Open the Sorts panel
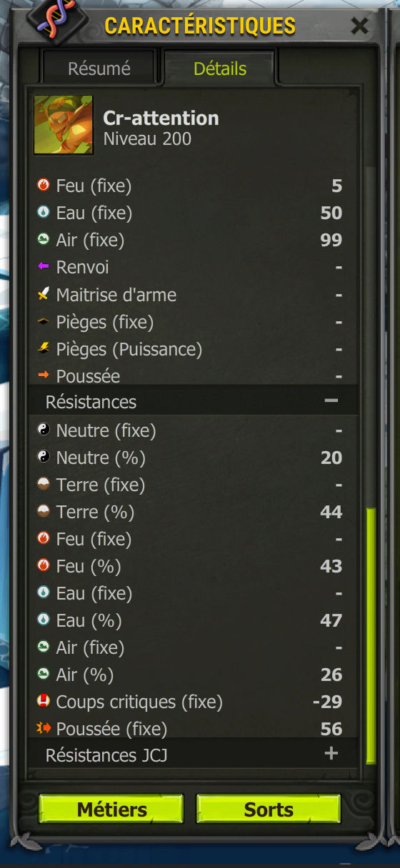Image resolution: width=400 pixels, height=868 pixels. click(269, 809)
